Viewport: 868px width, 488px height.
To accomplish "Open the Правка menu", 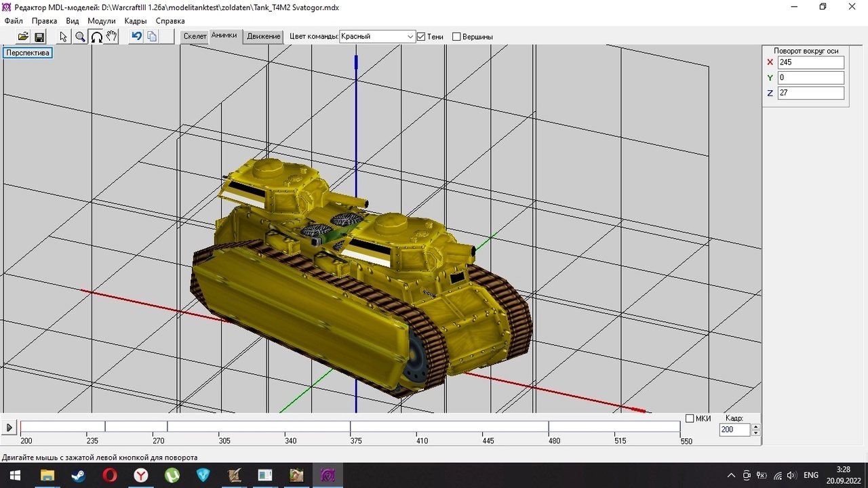I will coord(44,21).
